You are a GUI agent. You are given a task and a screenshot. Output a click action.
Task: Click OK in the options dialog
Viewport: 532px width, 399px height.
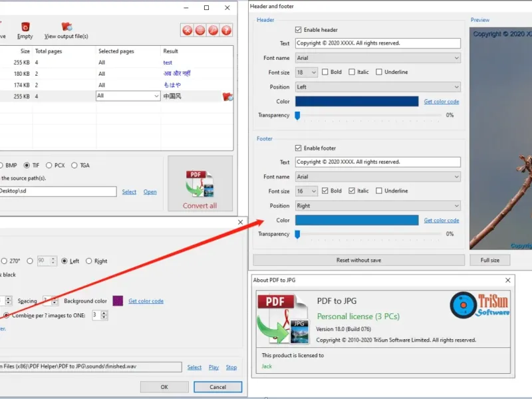tap(164, 387)
